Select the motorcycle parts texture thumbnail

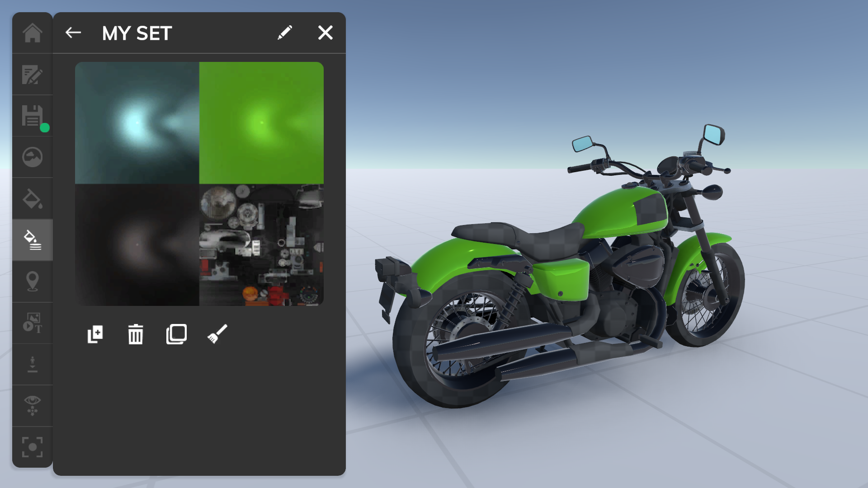(x=261, y=245)
